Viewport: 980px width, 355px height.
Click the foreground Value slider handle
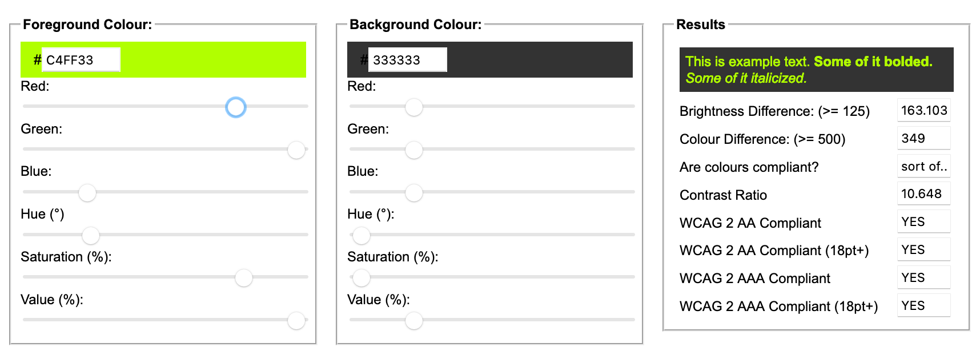click(x=296, y=320)
